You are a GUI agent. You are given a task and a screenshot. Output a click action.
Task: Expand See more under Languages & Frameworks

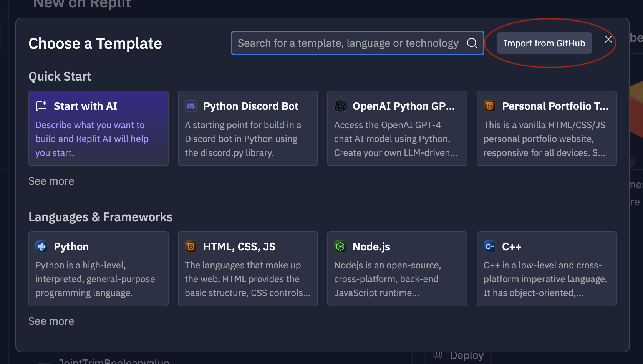click(51, 321)
